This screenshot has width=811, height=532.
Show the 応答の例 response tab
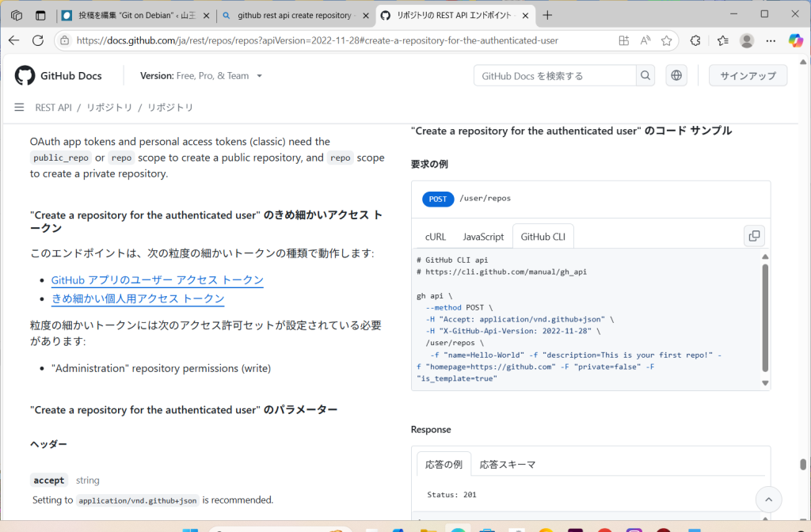pos(444,464)
